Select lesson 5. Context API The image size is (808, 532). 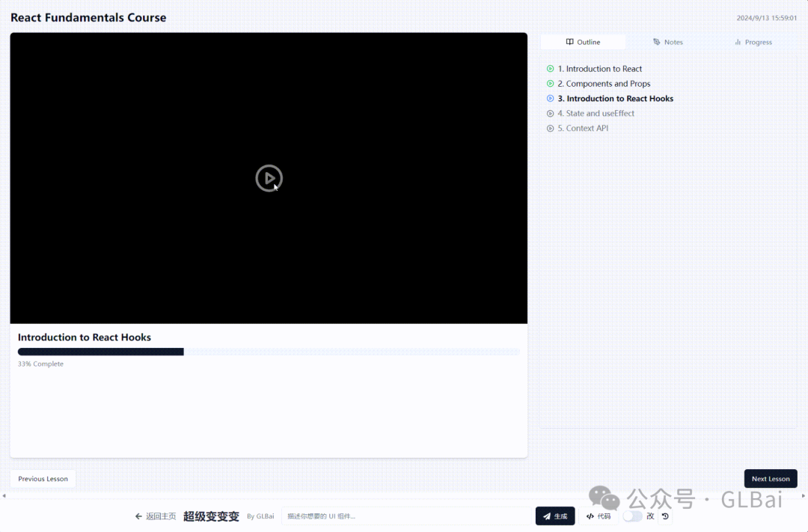(583, 129)
